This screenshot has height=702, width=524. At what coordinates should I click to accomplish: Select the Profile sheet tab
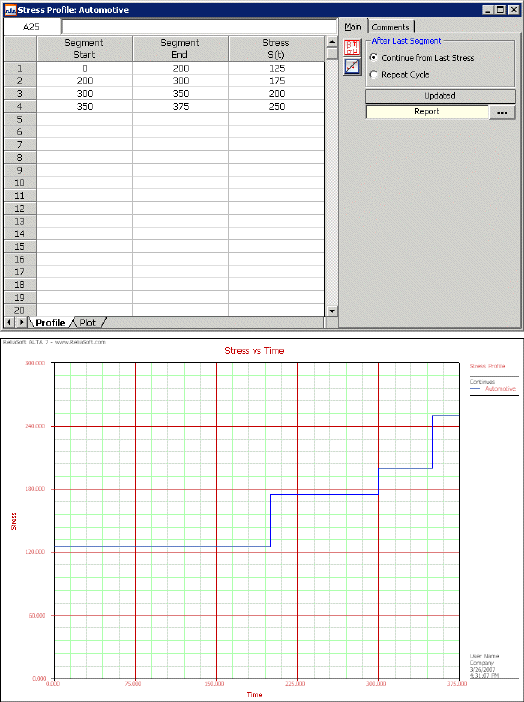(x=50, y=322)
